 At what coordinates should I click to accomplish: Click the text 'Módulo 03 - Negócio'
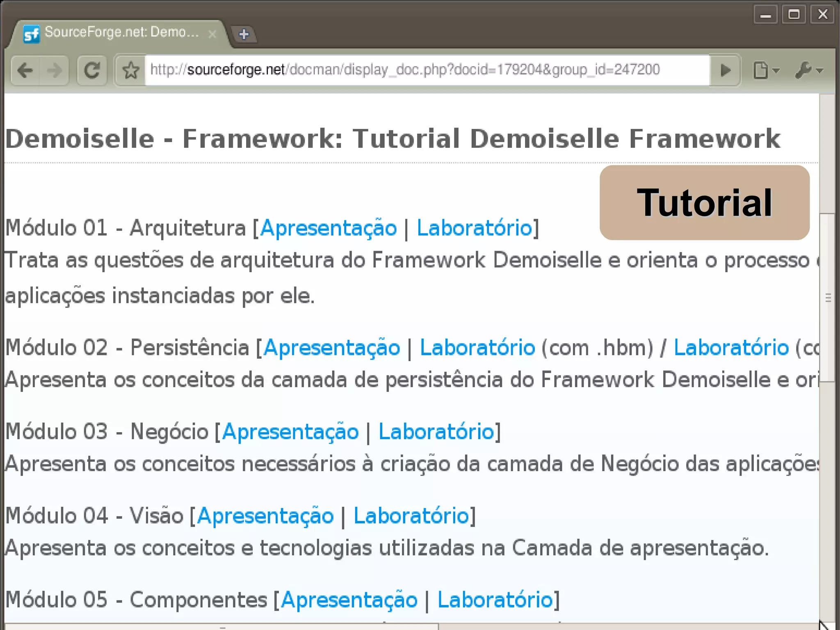[x=107, y=432]
